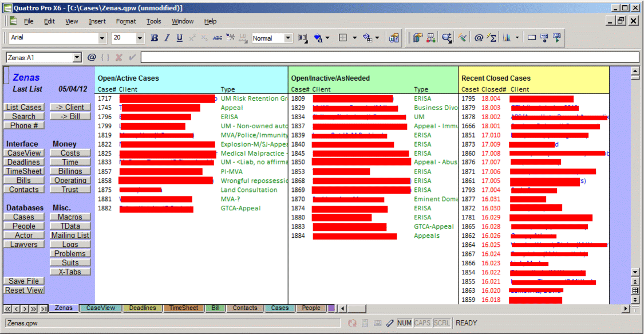Click the strikethrough ABC icon
This screenshot has width=644, height=334.
click(218, 38)
